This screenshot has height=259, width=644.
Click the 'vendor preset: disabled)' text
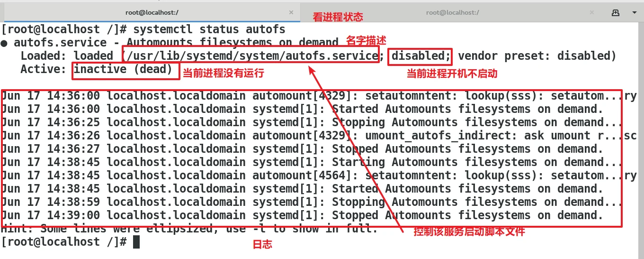537,56
